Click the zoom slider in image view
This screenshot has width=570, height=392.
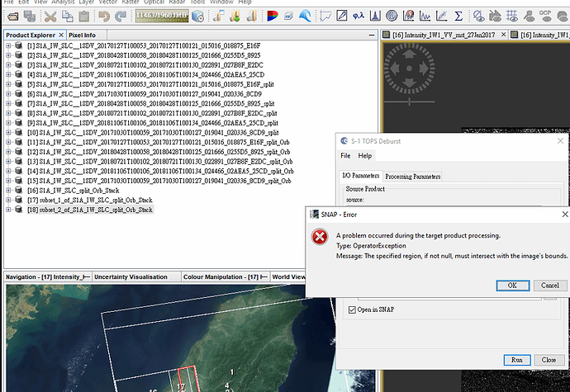point(409,102)
